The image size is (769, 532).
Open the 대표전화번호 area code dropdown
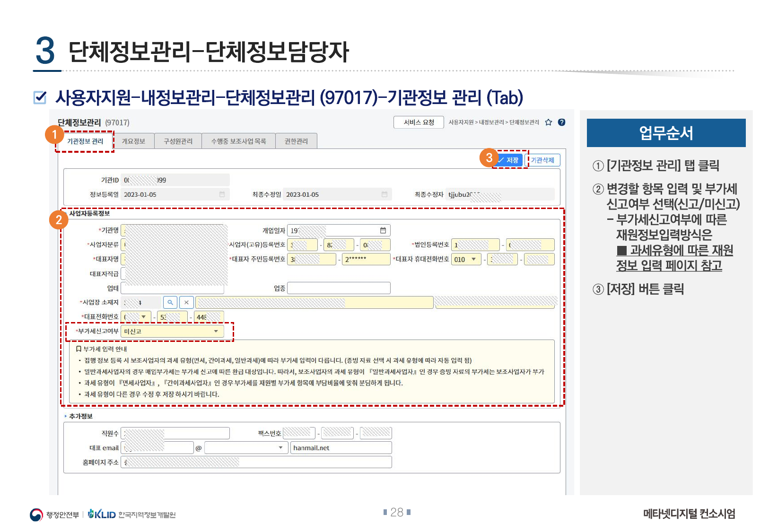(x=143, y=317)
